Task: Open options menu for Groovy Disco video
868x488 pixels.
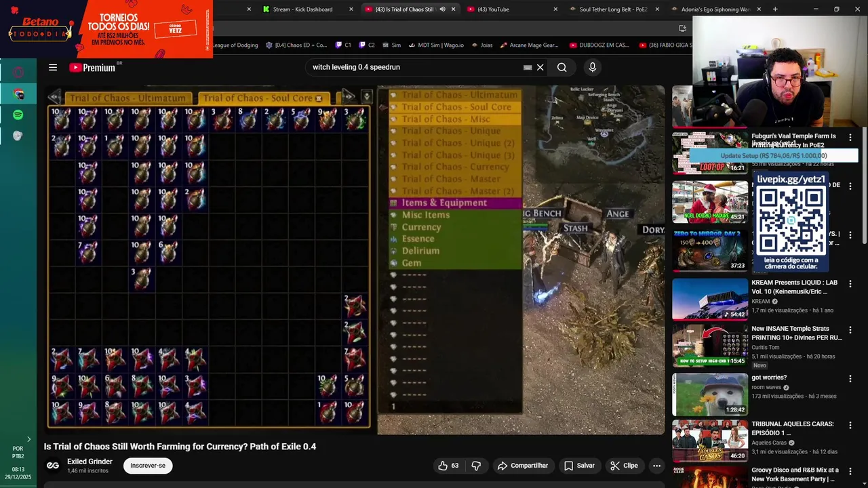Action: 850,472
